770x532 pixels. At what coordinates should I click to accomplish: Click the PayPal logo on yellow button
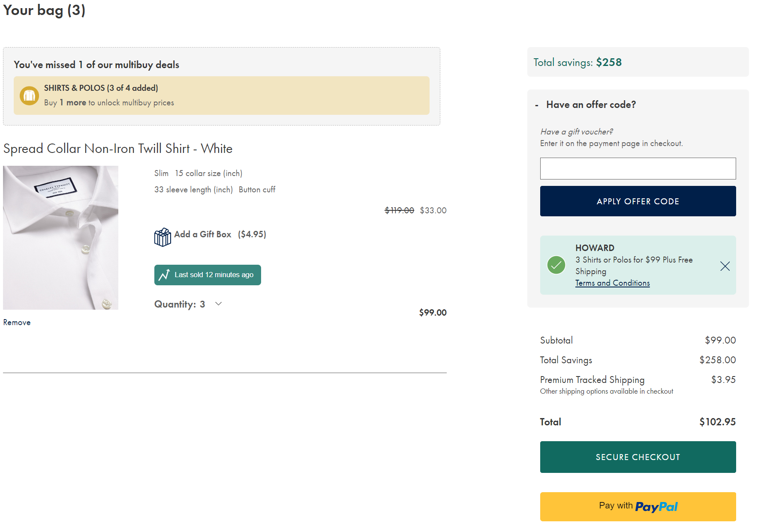point(656,507)
